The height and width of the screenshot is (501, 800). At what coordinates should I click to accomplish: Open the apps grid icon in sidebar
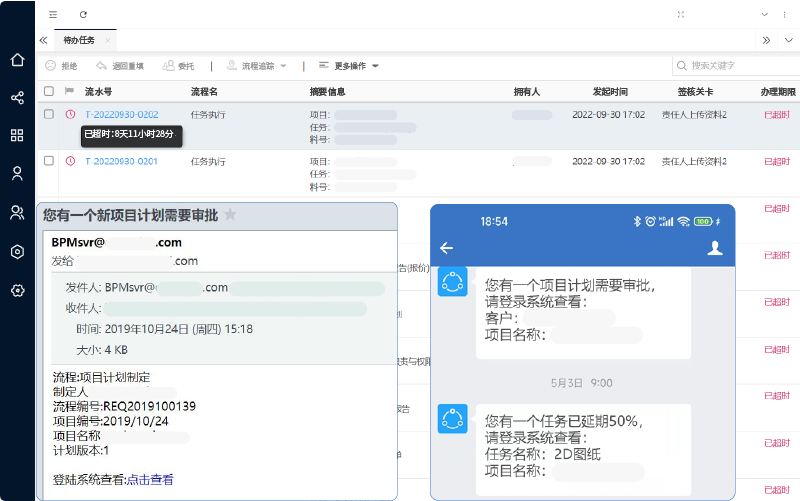[x=17, y=136]
